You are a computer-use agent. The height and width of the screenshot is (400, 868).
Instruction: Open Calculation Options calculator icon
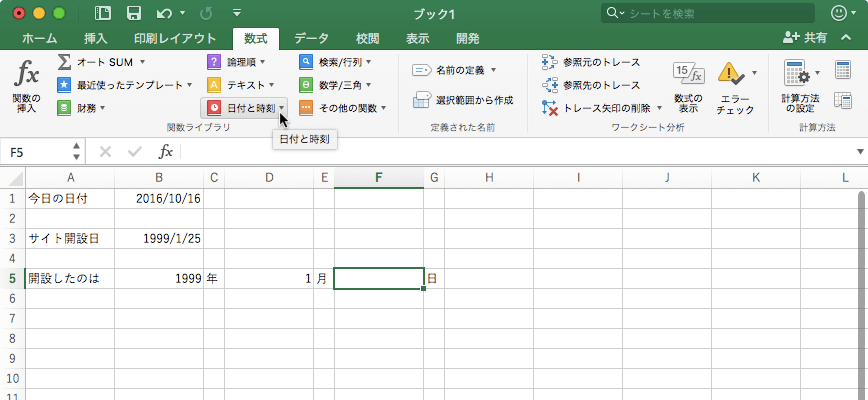pyautogui.click(x=796, y=73)
